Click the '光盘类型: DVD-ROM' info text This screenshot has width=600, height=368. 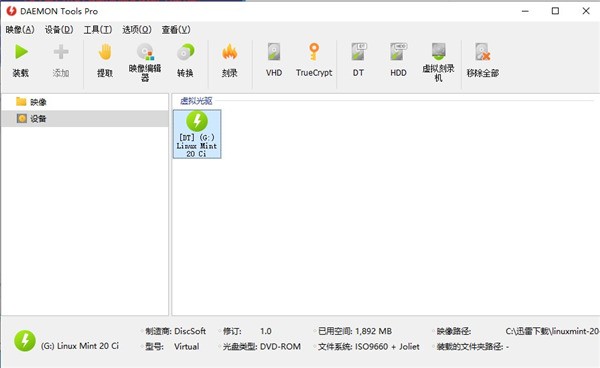point(262,347)
